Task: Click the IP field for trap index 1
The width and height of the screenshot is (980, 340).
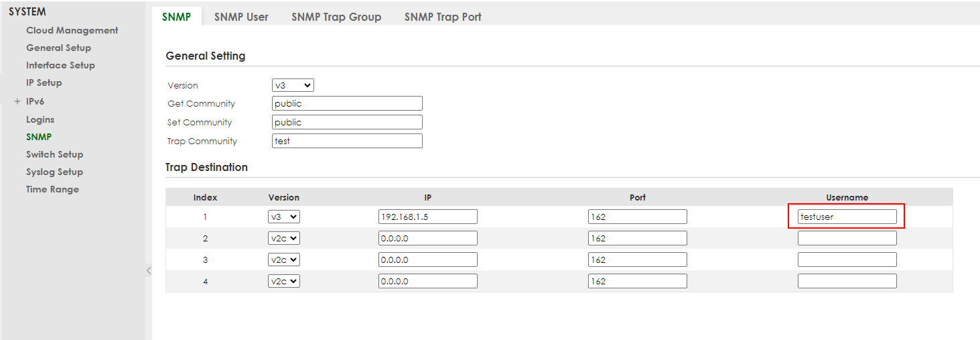Action: (x=427, y=217)
